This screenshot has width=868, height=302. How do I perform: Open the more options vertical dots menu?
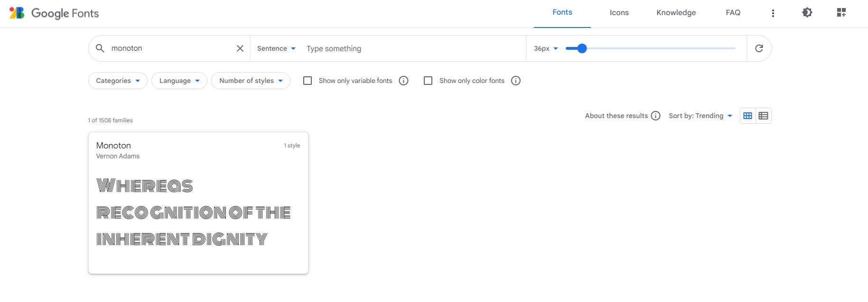[x=773, y=13]
